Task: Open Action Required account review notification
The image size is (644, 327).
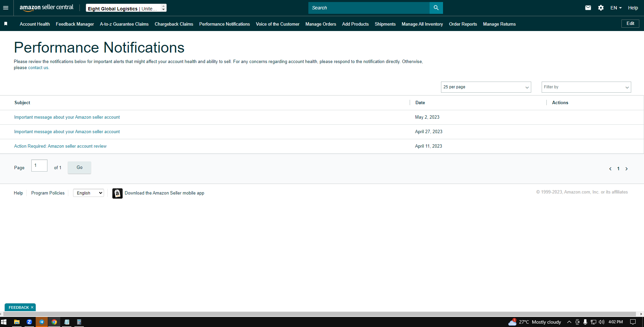Action: (x=60, y=146)
